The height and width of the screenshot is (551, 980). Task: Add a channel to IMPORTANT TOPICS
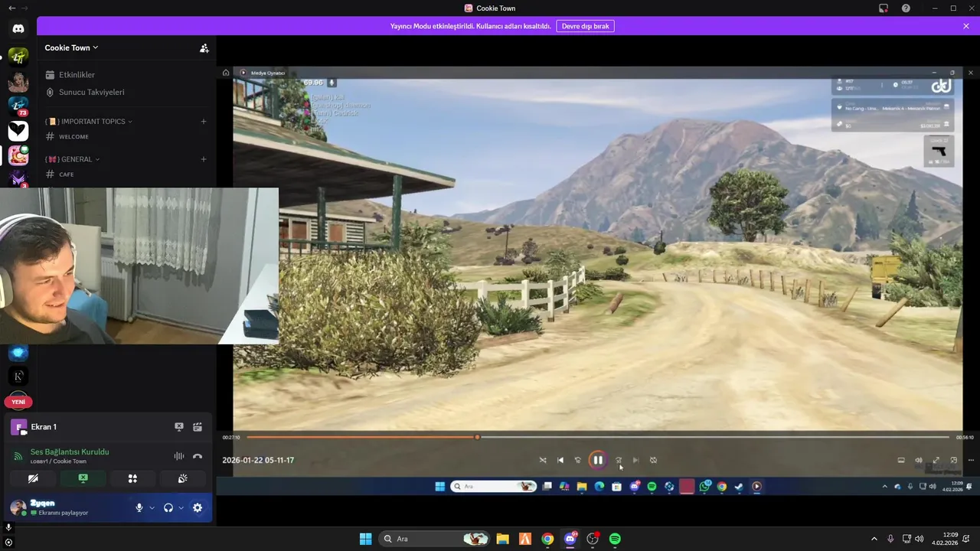pos(203,121)
